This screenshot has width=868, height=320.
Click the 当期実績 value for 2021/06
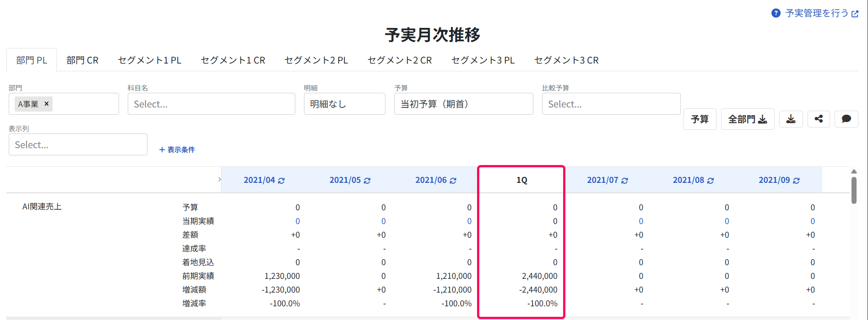469,221
